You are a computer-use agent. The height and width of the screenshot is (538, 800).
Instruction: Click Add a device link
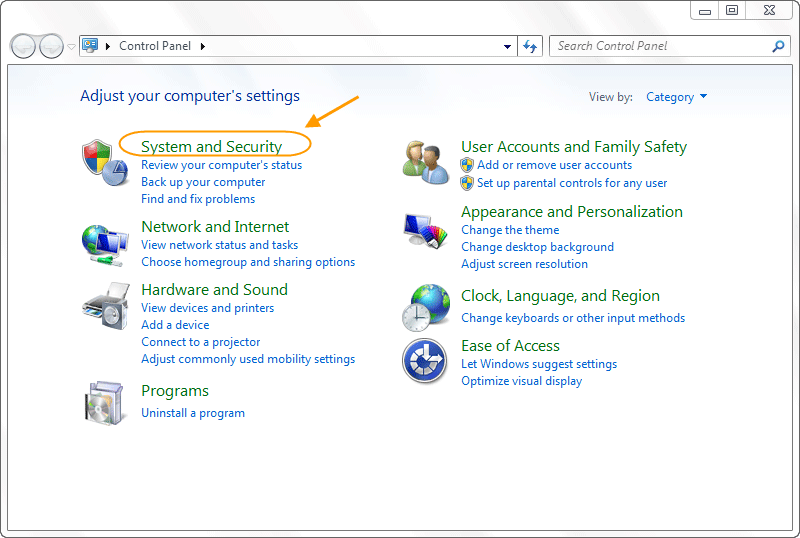coord(175,325)
